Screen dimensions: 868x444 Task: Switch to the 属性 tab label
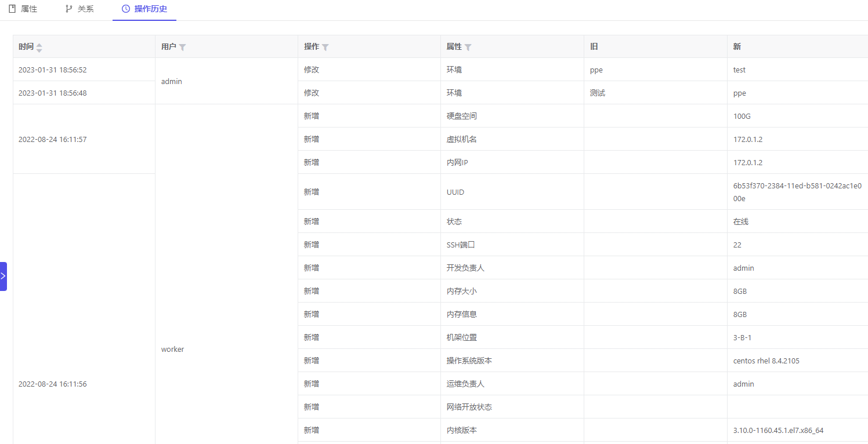click(x=29, y=9)
